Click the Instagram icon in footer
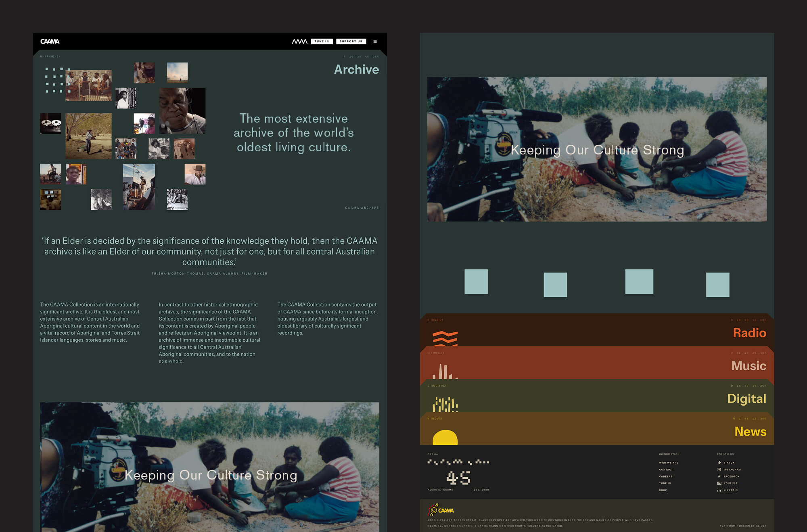The height and width of the screenshot is (532, 807). 719,469
